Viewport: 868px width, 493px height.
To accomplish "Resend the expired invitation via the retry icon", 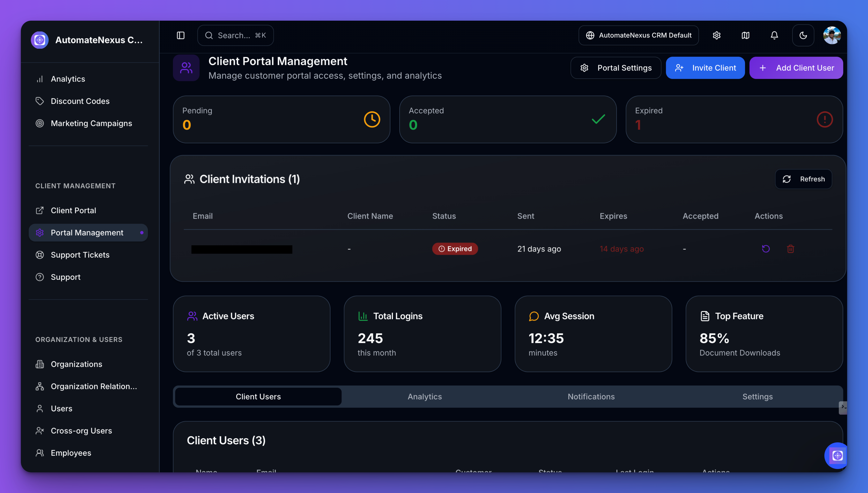I will coord(766,249).
